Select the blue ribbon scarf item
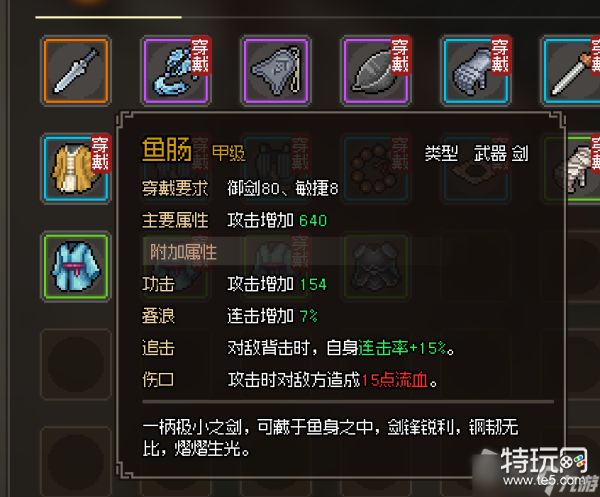600x497 pixels. 176,71
